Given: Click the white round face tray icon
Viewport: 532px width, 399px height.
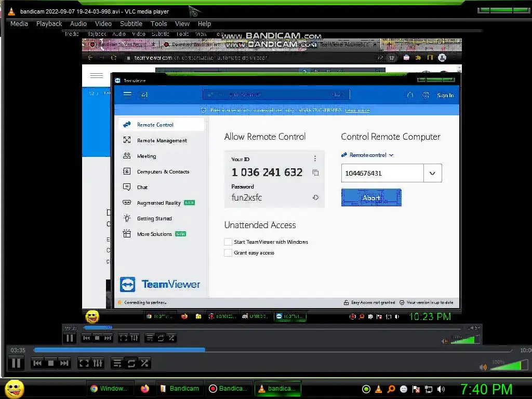Looking at the screenshot, I should [403, 389].
